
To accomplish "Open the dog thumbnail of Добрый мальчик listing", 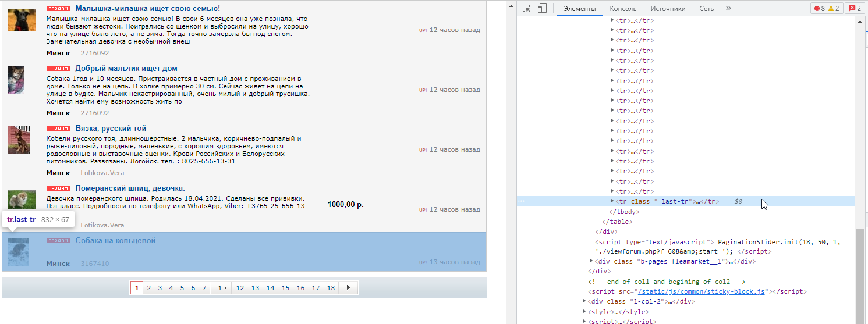I will tap(16, 80).
